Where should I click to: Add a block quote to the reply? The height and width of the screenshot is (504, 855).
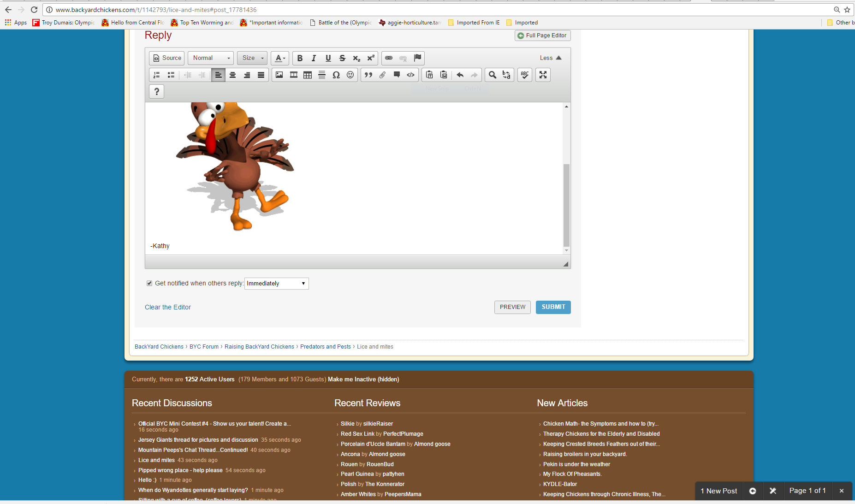(x=368, y=75)
